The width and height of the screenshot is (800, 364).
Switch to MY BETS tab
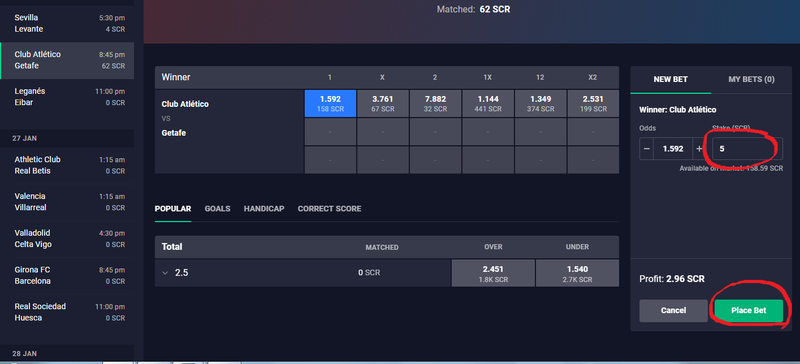[x=751, y=80]
